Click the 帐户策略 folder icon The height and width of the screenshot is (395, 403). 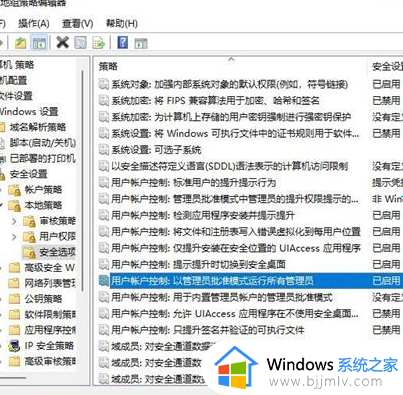(x=14, y=190)
